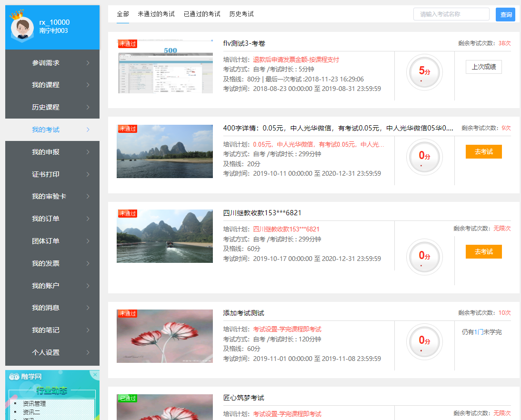Expand the 我的课程 chevron arrow
This screenshot has height=420, width=521.
click(88, 85)
